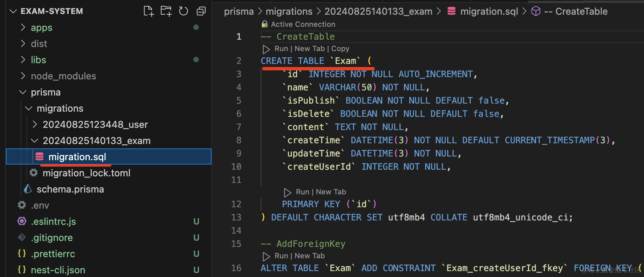The height and width of the screenshot is (277, 644).
Task: Click `Exam_createUserId_fkey` constraint name
Action: point(504,268)
